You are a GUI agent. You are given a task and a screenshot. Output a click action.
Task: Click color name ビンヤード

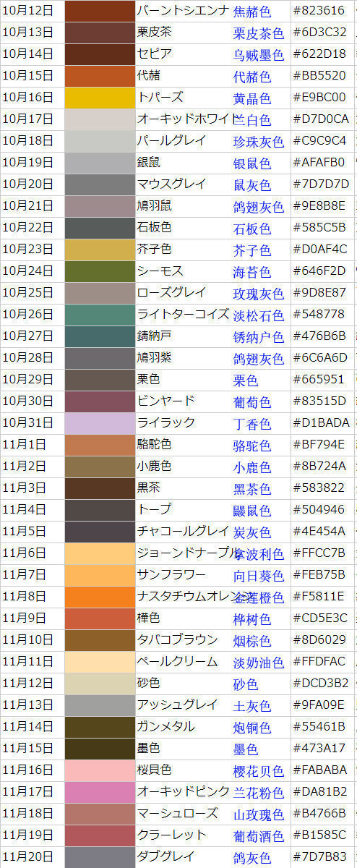coord(166,401)
